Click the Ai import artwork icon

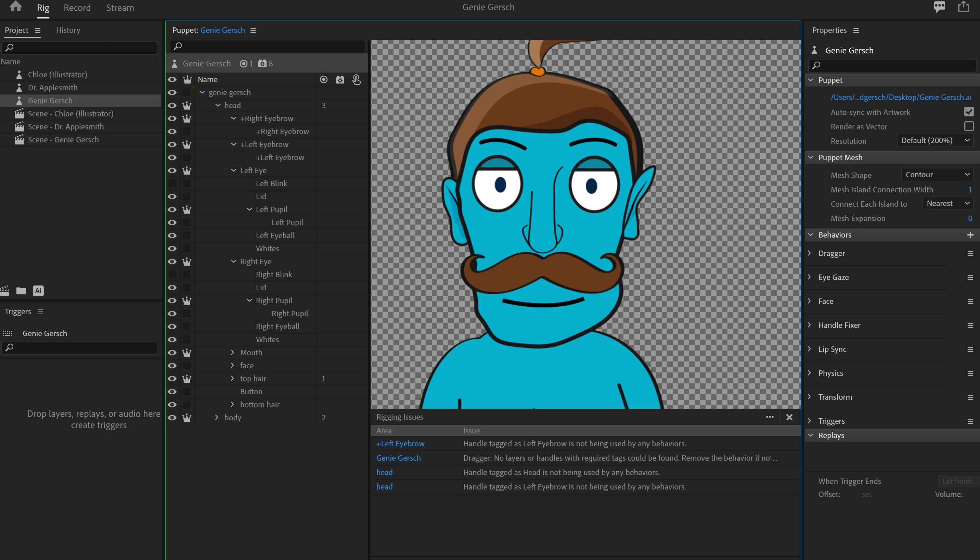coord(38,291)
